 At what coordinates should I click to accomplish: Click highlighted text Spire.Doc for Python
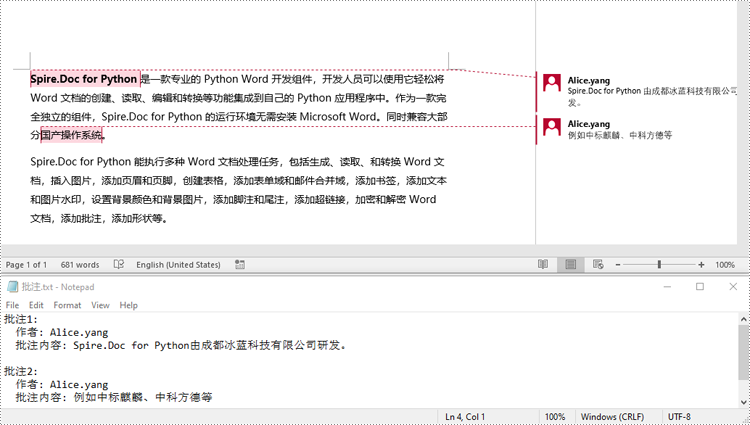coord(84,79)
